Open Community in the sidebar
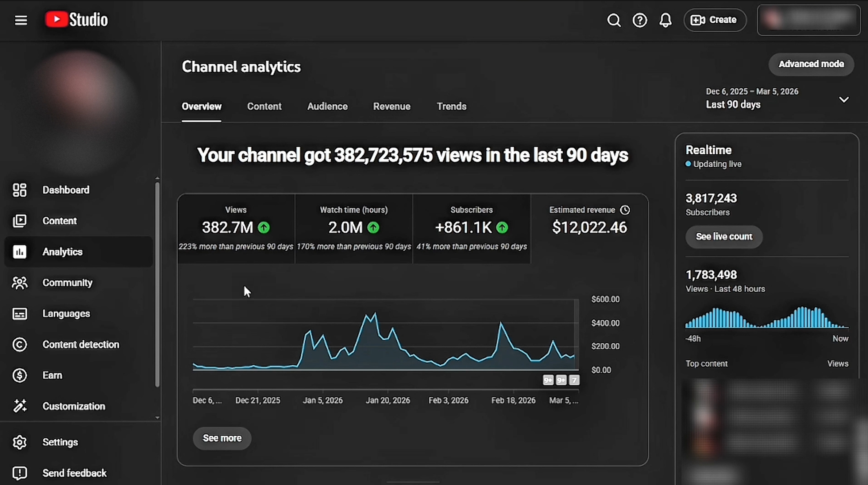Image resolution: width=868 pixels, height=485 pixels. click(x=67, y=283)
